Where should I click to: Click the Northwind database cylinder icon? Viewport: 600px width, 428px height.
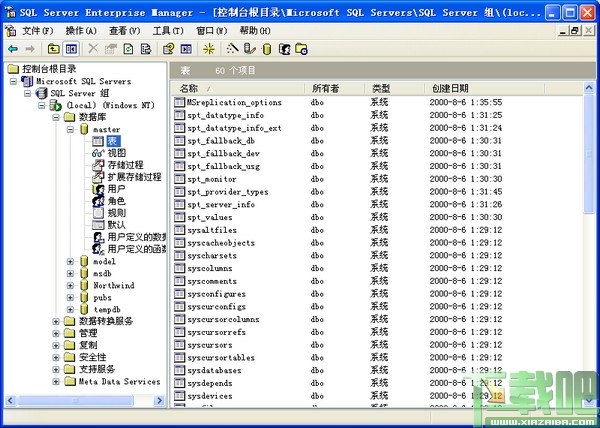point(84,285)
